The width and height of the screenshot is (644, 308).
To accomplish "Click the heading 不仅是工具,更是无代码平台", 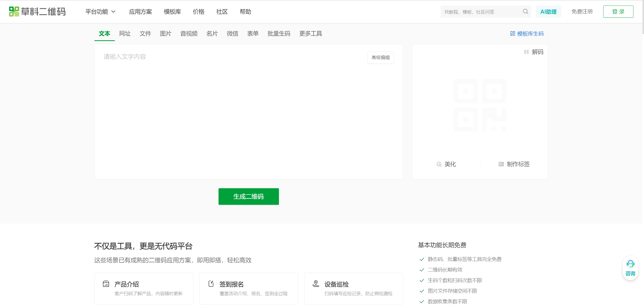I will coord(143,246).
